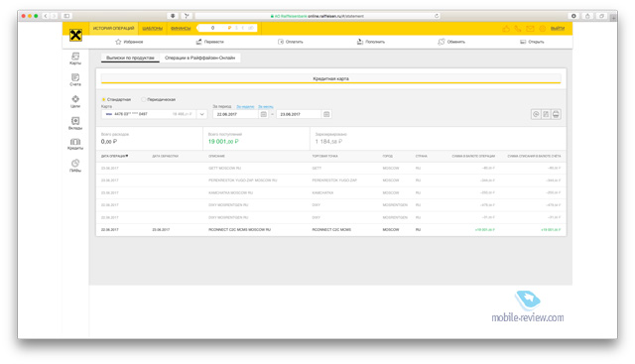Go to Карты in the sidebar
Image resolution: width=635 pixels, height=364 pixels.
75,59
